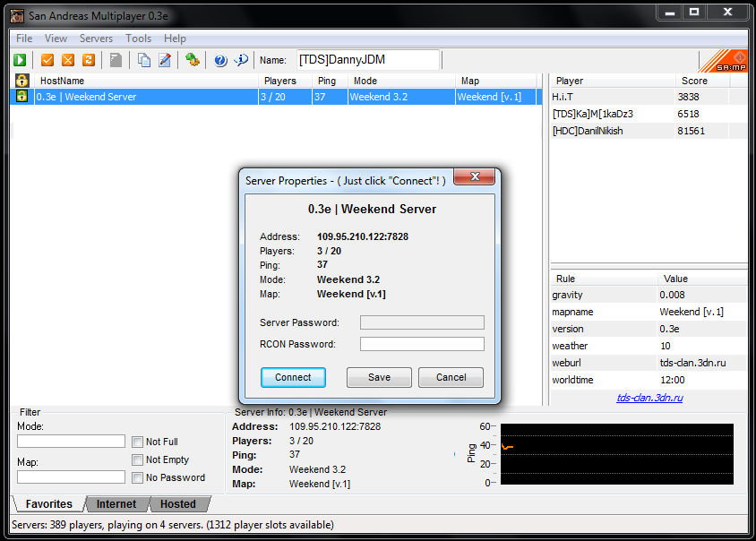Image resolution: width=756 pixels, height=541 pixels.
Task: Click the ping history graph
Action: (x=617, y=454)
